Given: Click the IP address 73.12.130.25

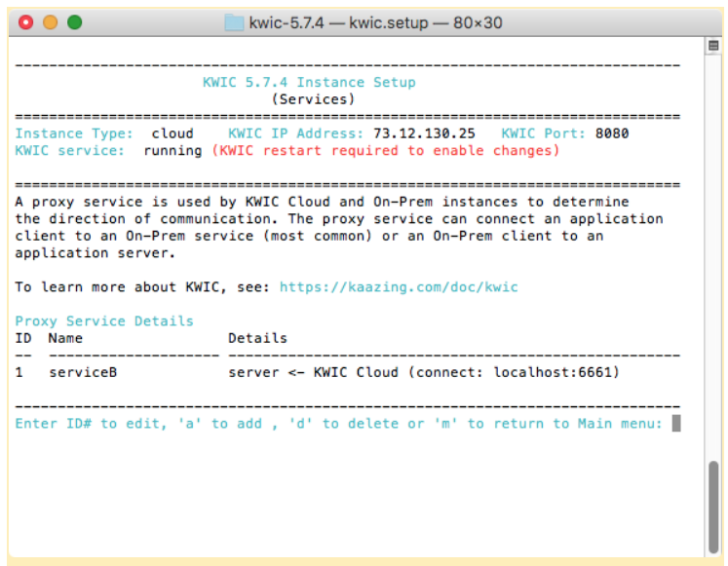Looking at the screenshot, I should coord(424,133).
